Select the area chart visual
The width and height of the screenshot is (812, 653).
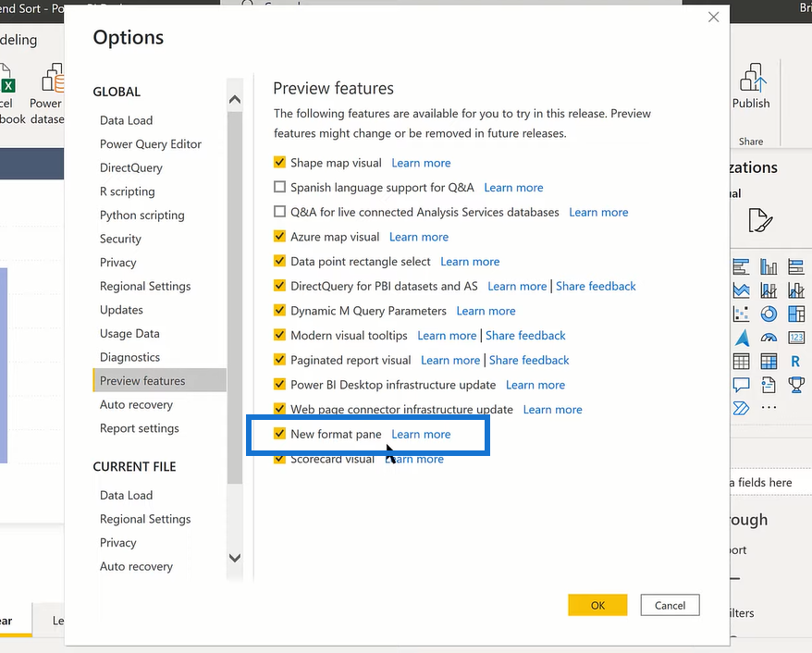tap(741, 290)
